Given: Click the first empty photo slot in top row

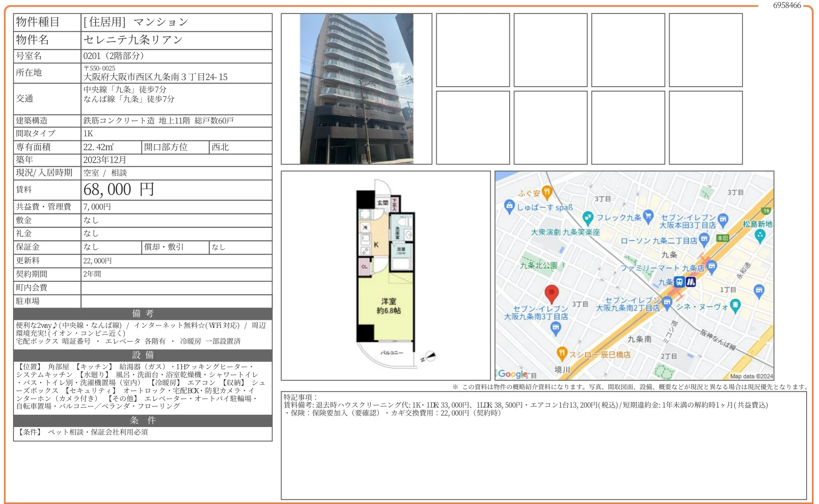Looking at the screenshot, I should pos(472,50).
